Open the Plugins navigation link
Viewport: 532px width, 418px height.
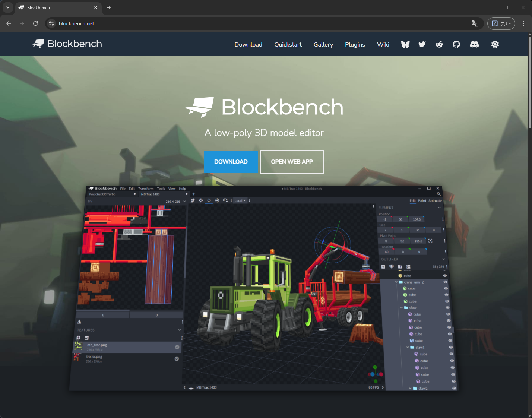coord(355,45)
